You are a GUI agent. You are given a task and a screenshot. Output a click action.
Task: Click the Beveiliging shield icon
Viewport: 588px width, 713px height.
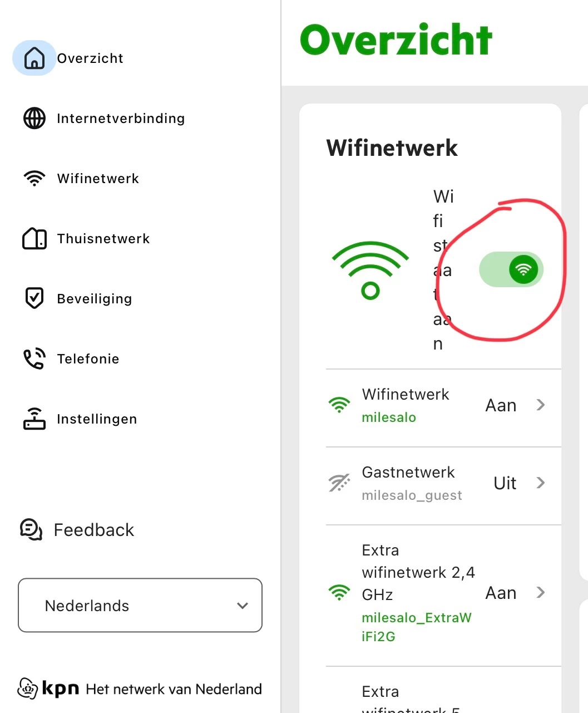(x=34, y=298)
